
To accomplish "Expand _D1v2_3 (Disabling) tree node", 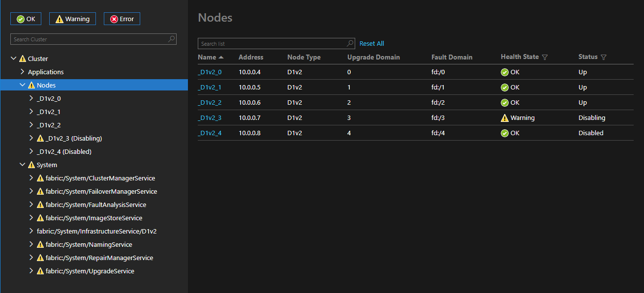I will coord(31,138).
